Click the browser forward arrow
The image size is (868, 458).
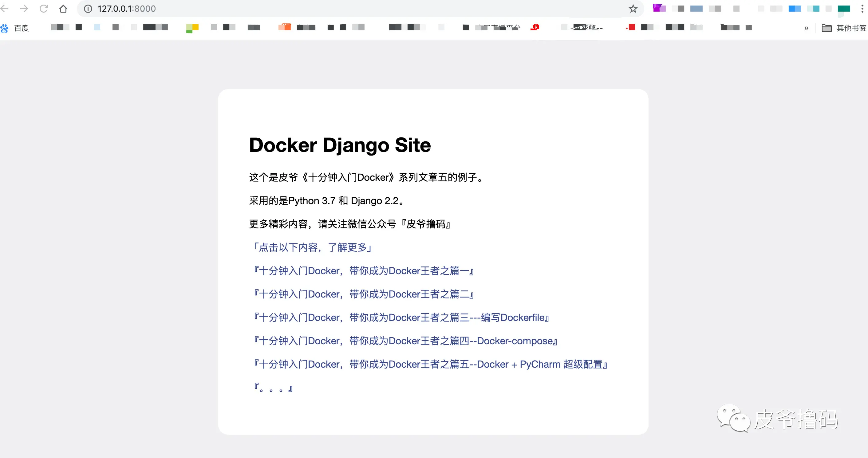[x=24, y=8]
